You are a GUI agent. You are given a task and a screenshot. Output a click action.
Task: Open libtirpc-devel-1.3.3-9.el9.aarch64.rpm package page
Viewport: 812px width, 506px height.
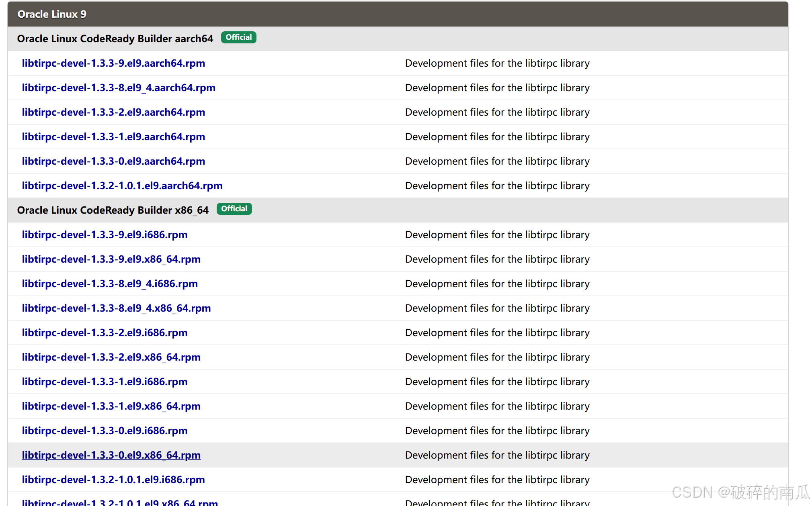(113, 63)
